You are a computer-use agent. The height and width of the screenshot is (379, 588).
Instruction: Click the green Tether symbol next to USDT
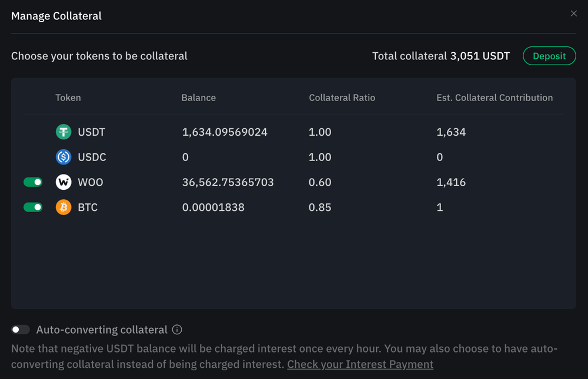[63, 132]
